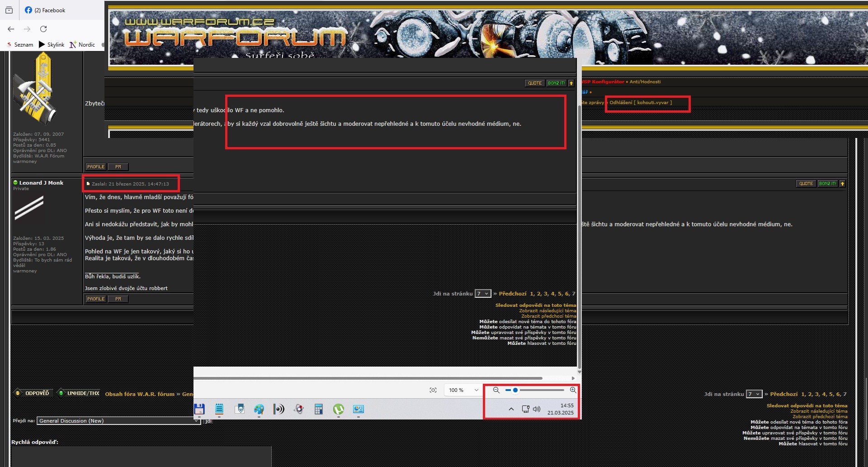
Task: Open page number dropdown at bottom right
Action: click(754, 394)
